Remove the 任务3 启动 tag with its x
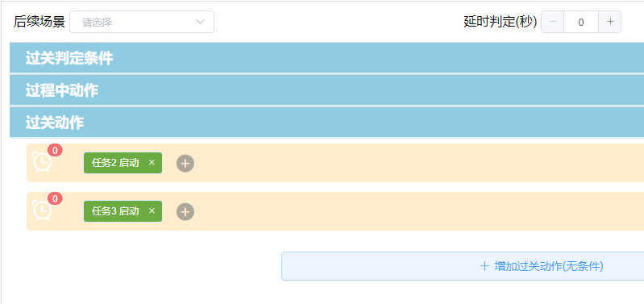Screen dimensions: 644x304 tap(152, 211)
